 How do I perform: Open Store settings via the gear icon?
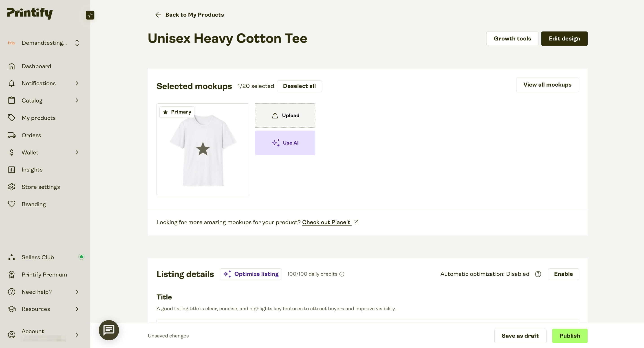(11, 187)
